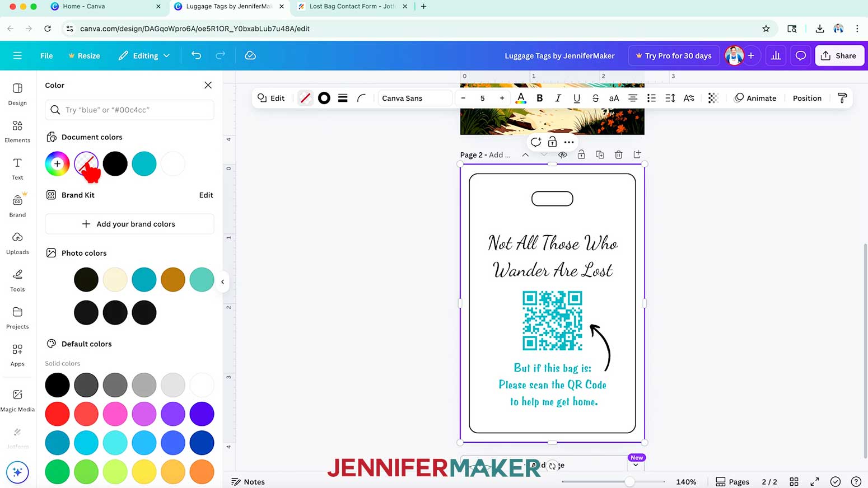This screenshot has width=868, height=488.
Task: Open line spacing options
Action: 670,98
